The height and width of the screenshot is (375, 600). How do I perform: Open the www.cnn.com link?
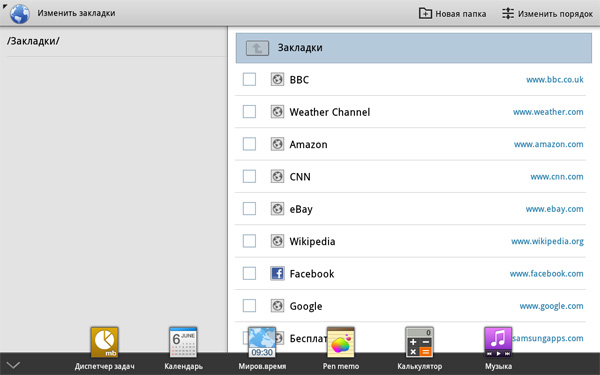point(557,176)
